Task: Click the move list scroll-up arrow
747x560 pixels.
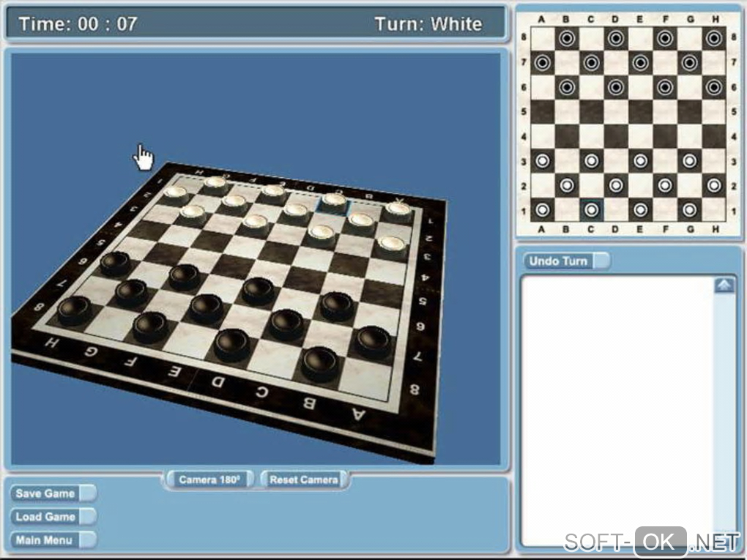Action: click(x=724, y=285)
